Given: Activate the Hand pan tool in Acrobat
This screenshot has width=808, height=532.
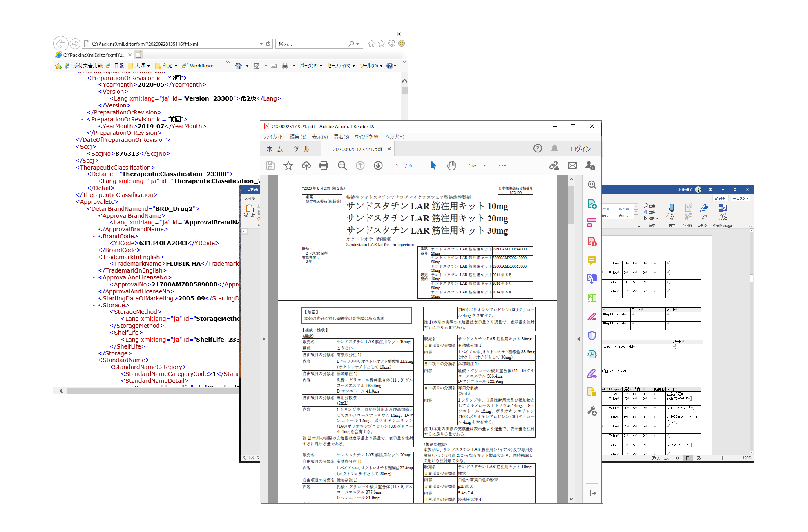Looking at the screenshot, I should [451, 165].
